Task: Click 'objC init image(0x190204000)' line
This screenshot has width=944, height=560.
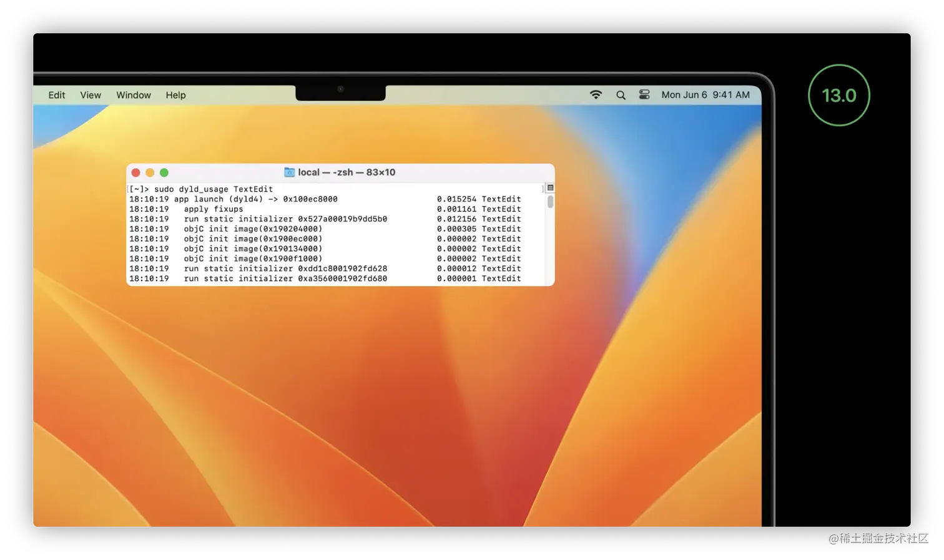Action: coord(325,229)
